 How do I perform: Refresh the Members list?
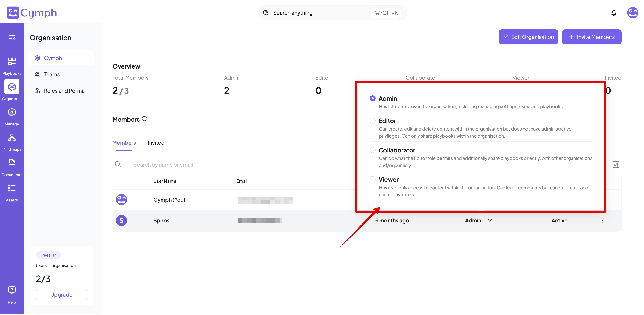coord(144,119)
